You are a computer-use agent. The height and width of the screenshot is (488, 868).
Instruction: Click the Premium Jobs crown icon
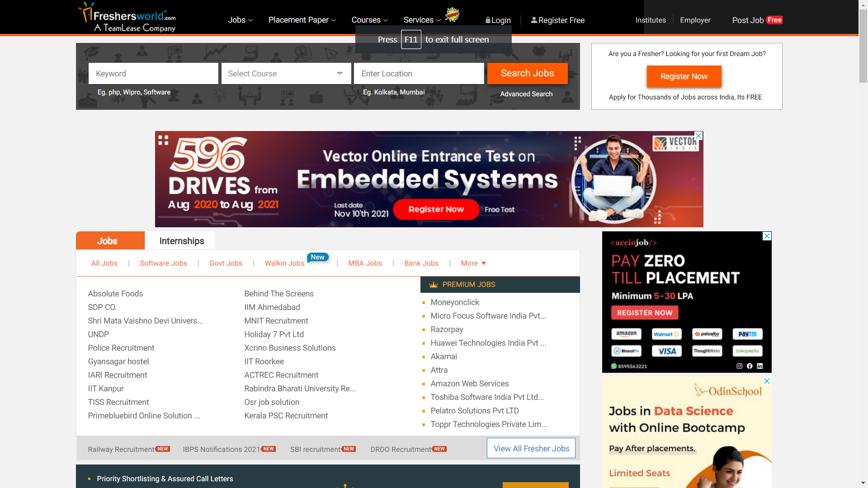coord(434,285)
